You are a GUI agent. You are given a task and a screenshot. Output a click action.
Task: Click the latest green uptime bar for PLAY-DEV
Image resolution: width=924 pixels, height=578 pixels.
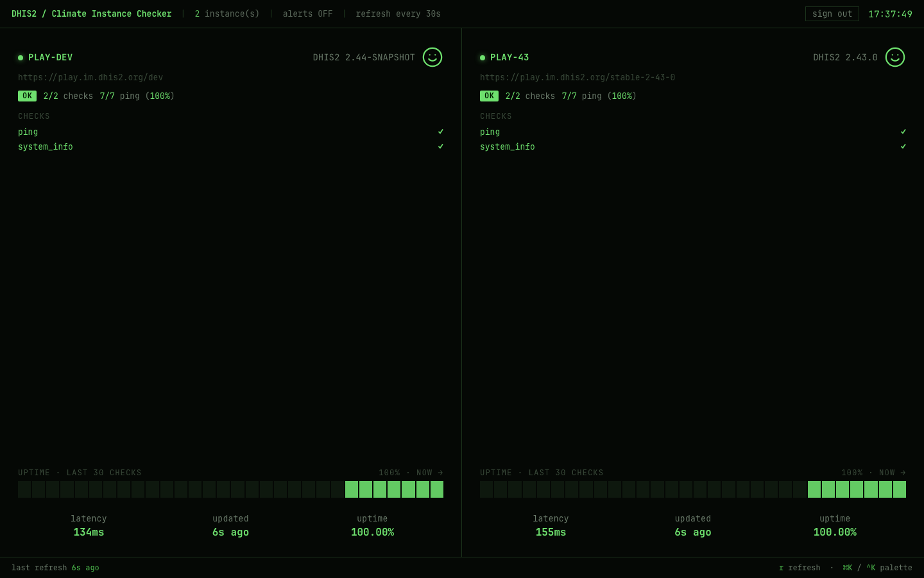click(x=437, y=489)
